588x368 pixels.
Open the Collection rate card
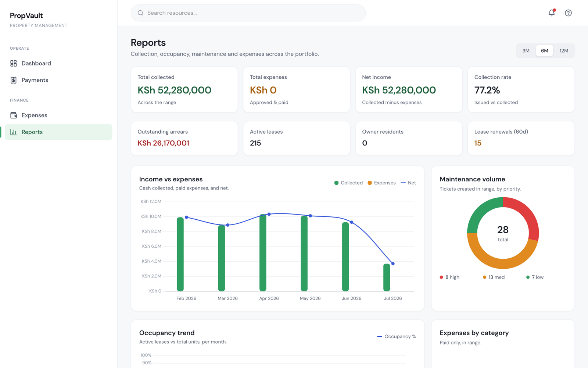[521, 89]
